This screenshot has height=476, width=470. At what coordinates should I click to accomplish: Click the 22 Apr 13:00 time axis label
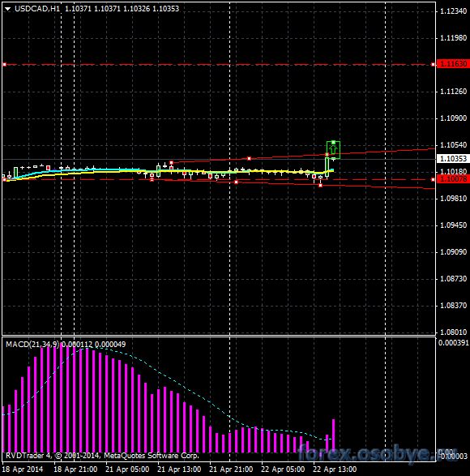335,470
